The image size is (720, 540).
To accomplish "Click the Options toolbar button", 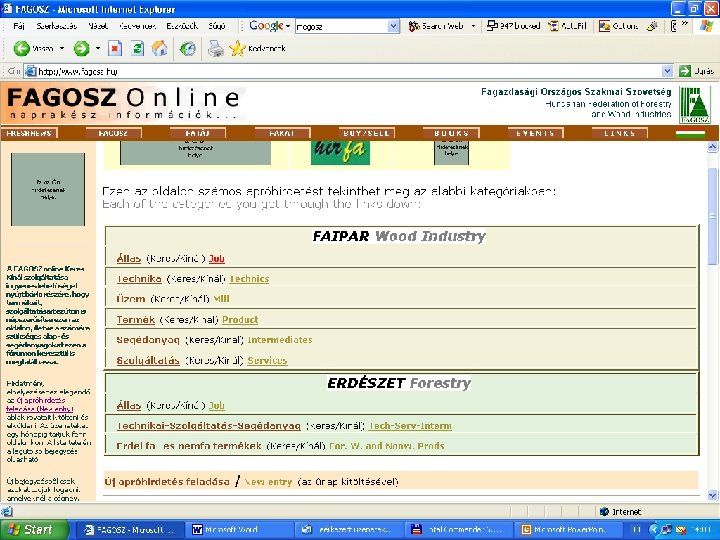I will point(618,26).
